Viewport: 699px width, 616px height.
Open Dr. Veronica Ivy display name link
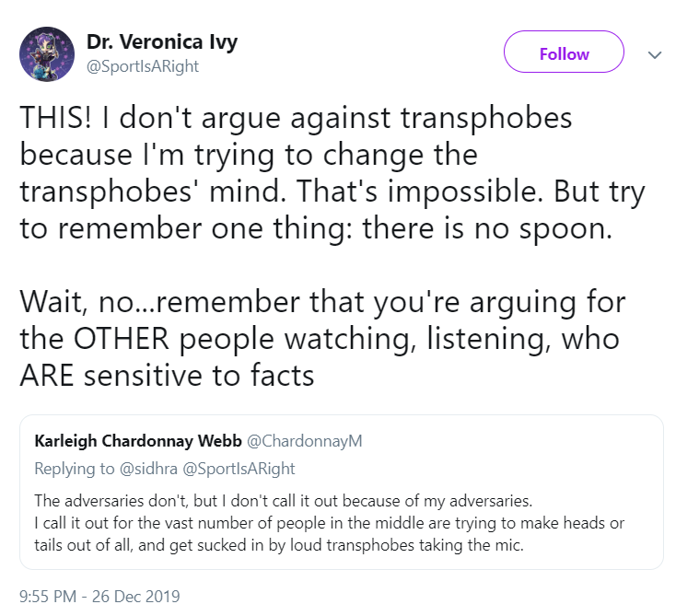coord(161,42)
